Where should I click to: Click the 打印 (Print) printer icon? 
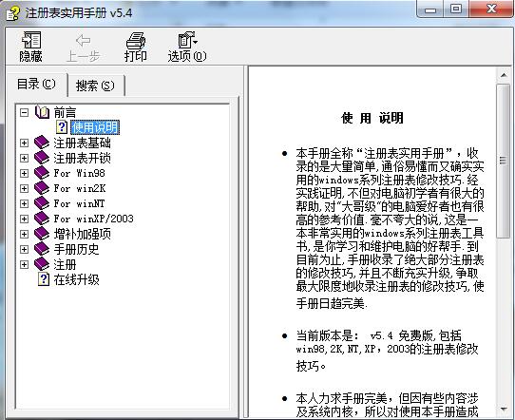pyautogui.click(x=136, y=41)
